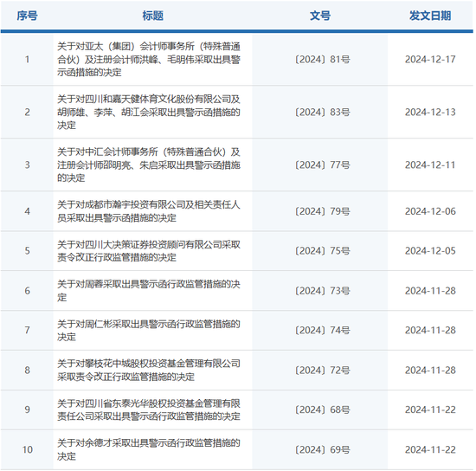Viewport: 476px width, 471px height.
Task: Click row number 4 cell
Action: pyautogui.click(x=27, y=211)
